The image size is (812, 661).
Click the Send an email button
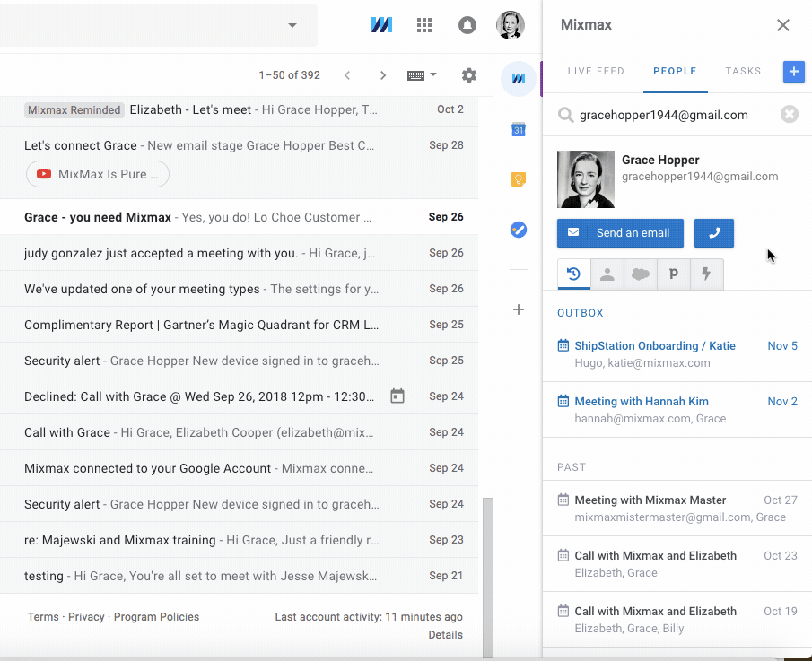620,233
